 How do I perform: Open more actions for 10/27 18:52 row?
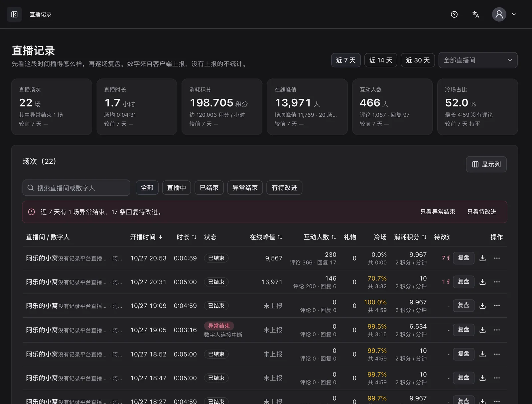pyautogui.click(x=497, y=354)
